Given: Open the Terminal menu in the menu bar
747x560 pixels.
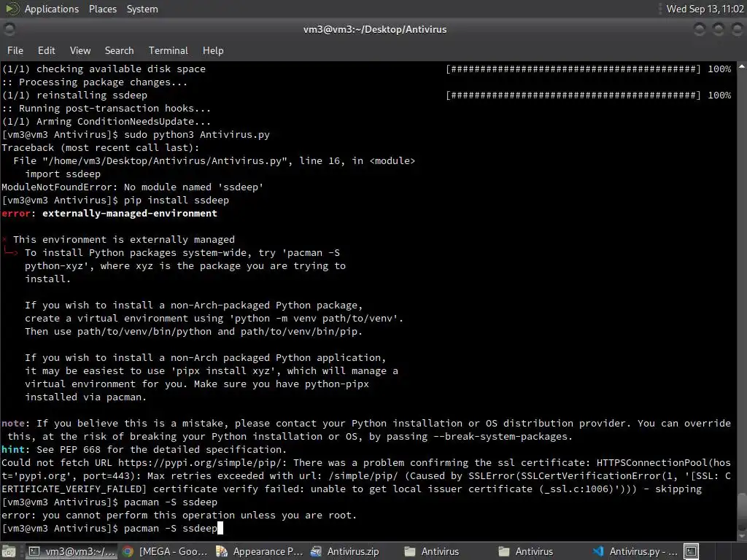Looking at the screenshot, I should pyautogui.click(x=169, y=50).
